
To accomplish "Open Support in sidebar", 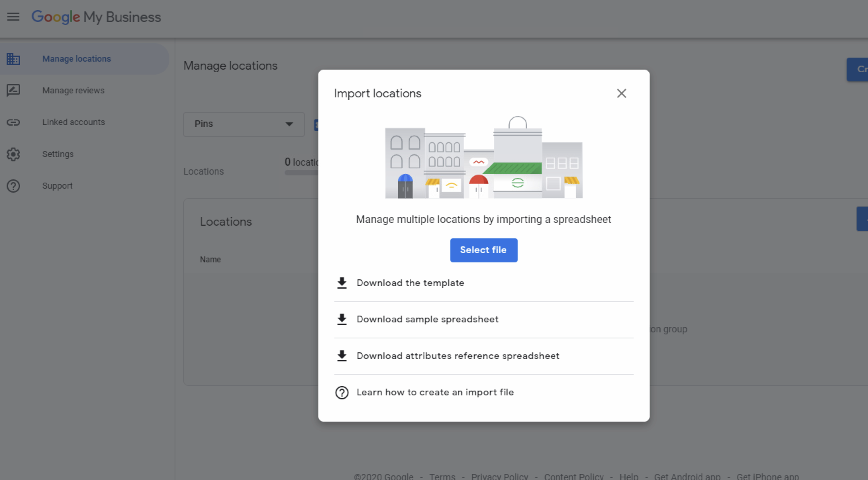I will tap(84, 186).
